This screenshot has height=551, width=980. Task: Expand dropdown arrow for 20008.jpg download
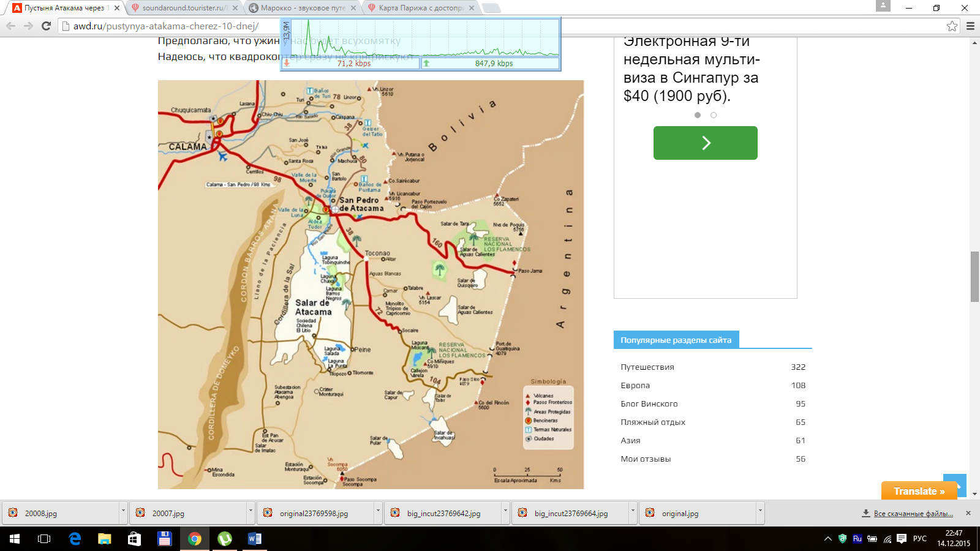[123, 513]
